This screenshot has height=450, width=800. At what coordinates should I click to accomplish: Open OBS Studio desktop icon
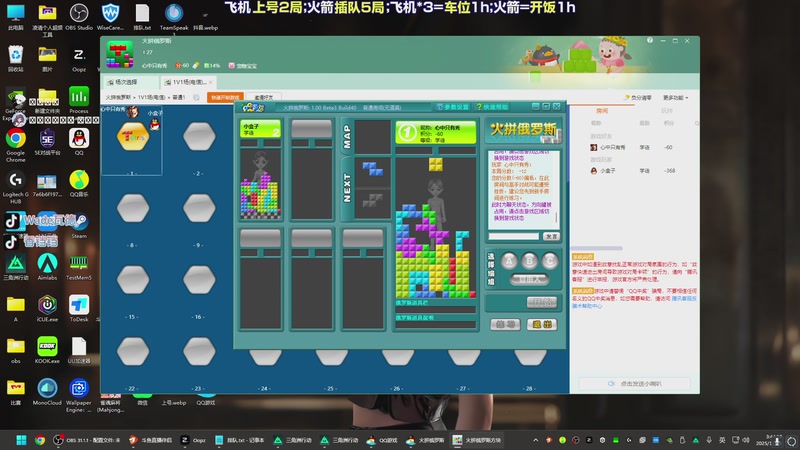[79, 16]
